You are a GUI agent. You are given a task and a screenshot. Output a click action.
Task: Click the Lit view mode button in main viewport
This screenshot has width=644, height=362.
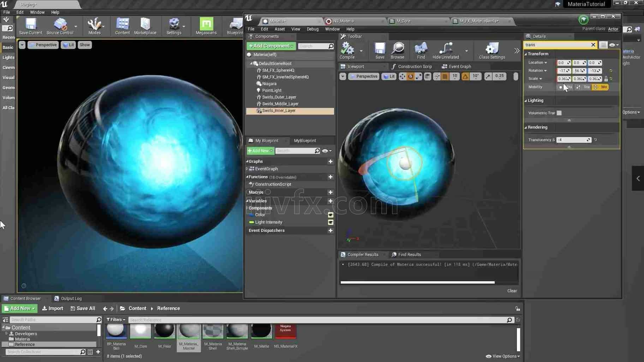(68, 45)
